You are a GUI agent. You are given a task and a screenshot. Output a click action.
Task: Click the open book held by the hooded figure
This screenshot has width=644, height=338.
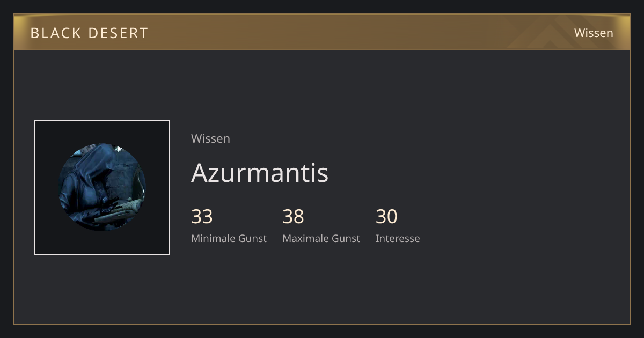point(121,212)
